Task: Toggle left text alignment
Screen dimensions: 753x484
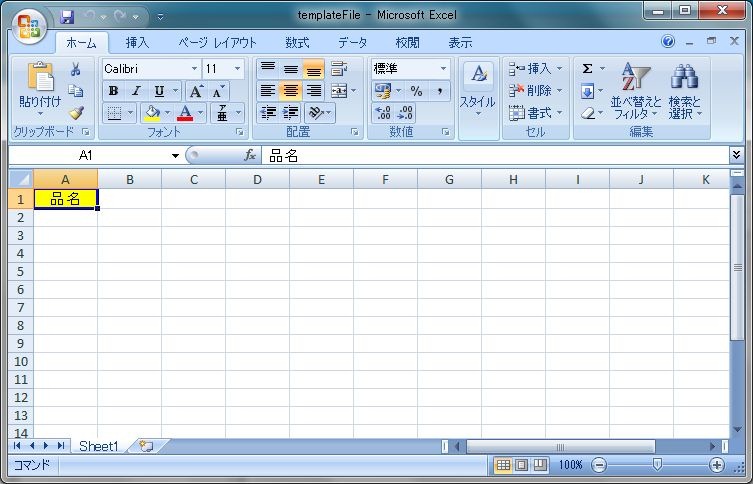Action: [268, 91]
